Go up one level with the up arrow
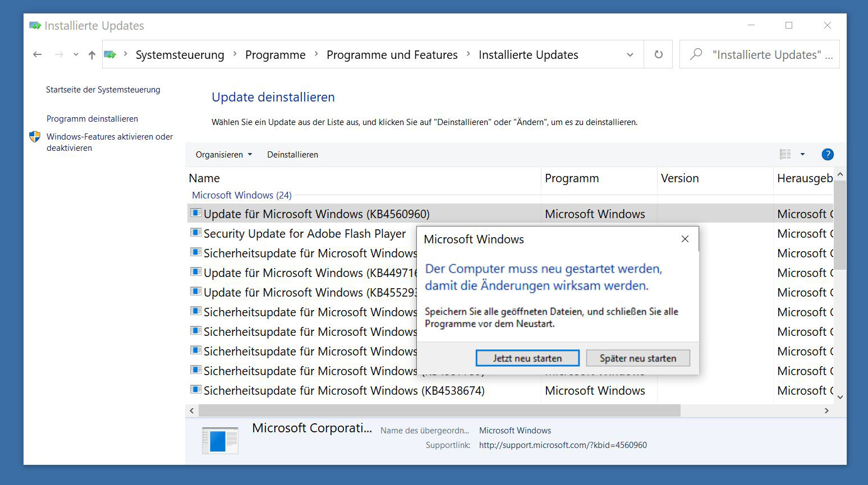This screenshot has width=868, height=485. tap(92, 54)
